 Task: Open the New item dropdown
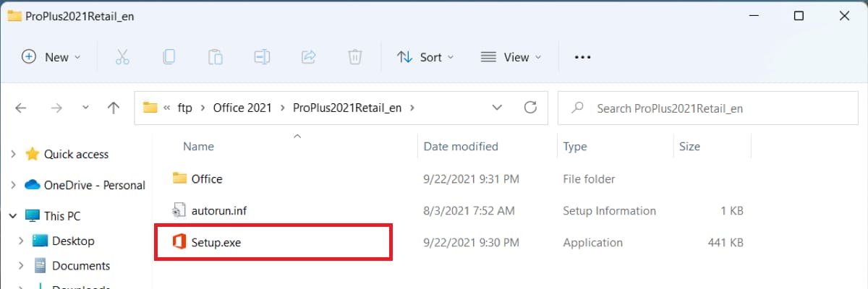51,57
